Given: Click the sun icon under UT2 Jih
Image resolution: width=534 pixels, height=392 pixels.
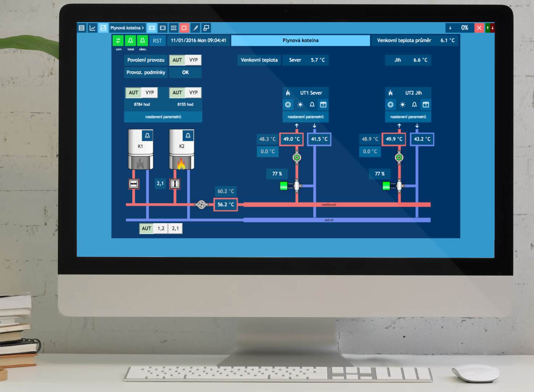Looking at the screenshot, I should click(x=403, y=105).
